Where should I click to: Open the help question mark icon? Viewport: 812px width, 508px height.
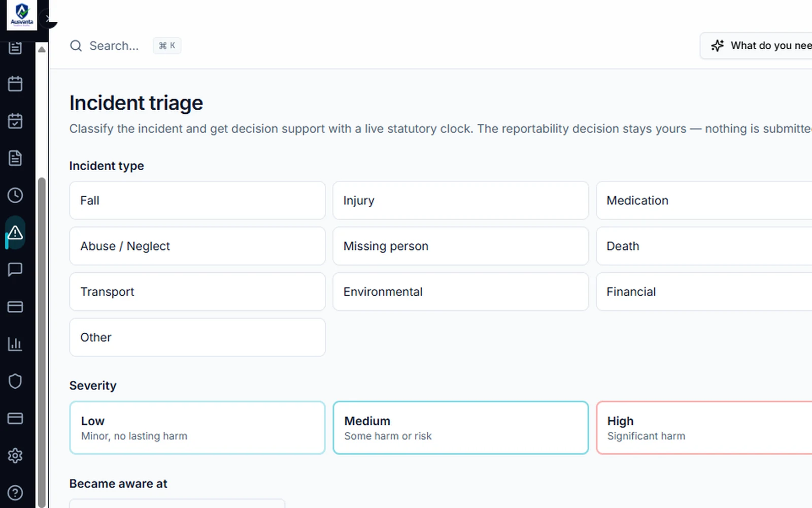coord(15,493)
